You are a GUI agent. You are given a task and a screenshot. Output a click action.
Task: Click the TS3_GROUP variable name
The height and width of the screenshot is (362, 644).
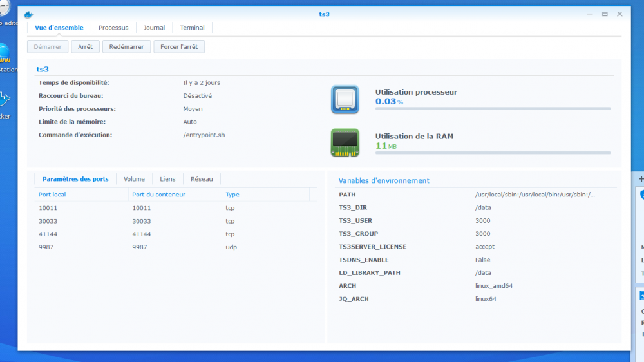coord(358,234)
